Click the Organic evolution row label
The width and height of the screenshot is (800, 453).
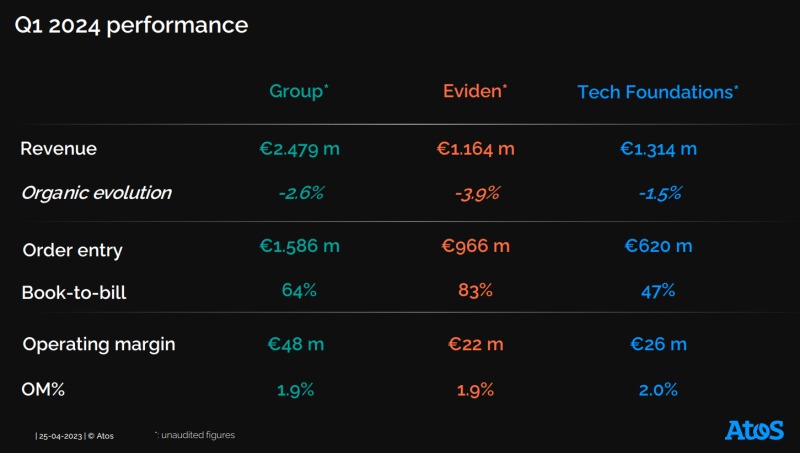(96, 193)
